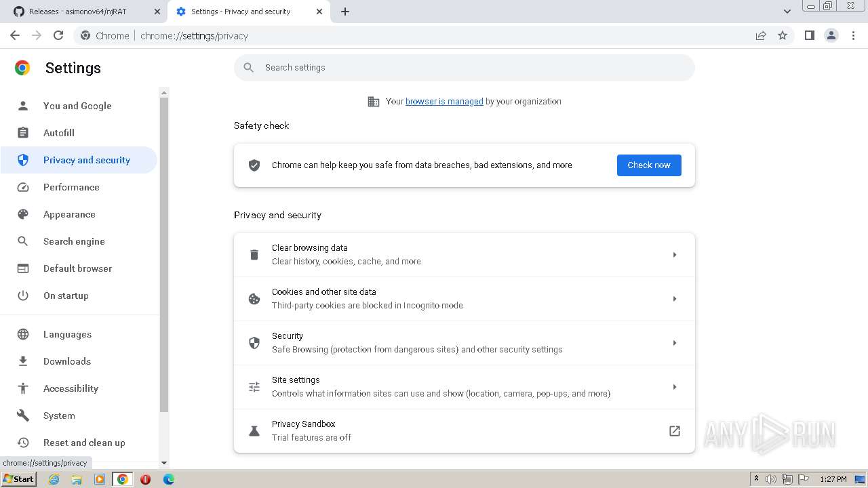This screenshot has height=488, width=868.
Task: Click the Check now safety button
Action: pyautogui.click(x=649, y=165)
